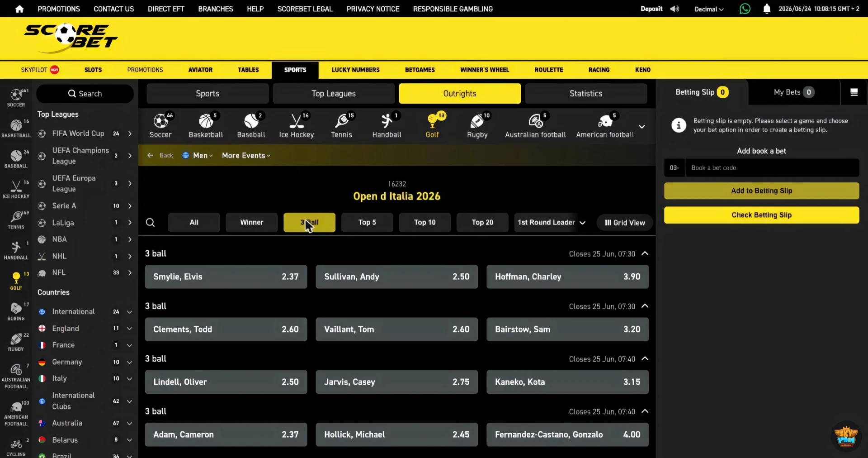Switch to Grid View
The width and height of the screenshot is (868, 458).
pyautogui.click(x=625, y=223)
